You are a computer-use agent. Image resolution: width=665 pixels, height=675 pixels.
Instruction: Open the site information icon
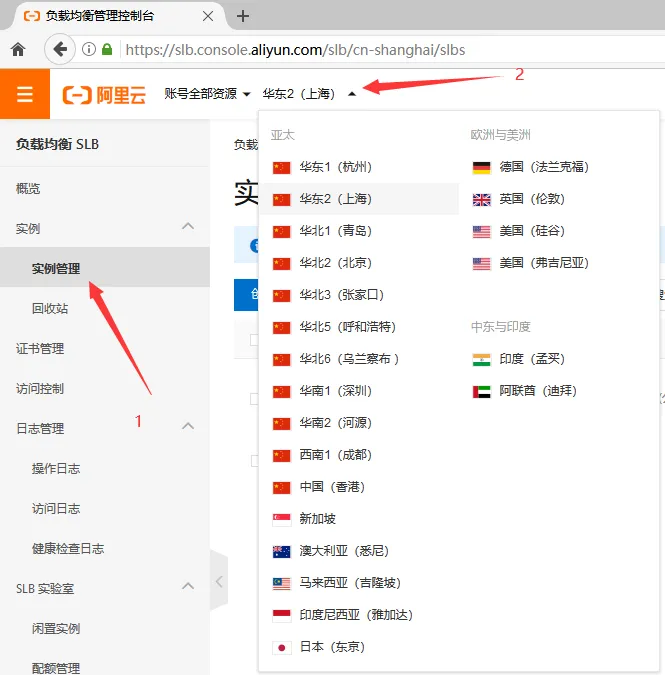coord(89,50)
